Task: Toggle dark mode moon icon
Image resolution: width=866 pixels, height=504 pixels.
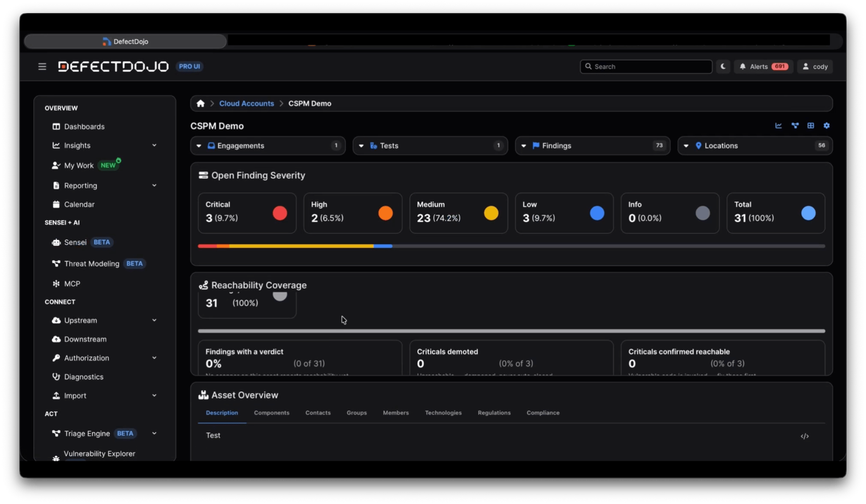Action: pos(723,66)
